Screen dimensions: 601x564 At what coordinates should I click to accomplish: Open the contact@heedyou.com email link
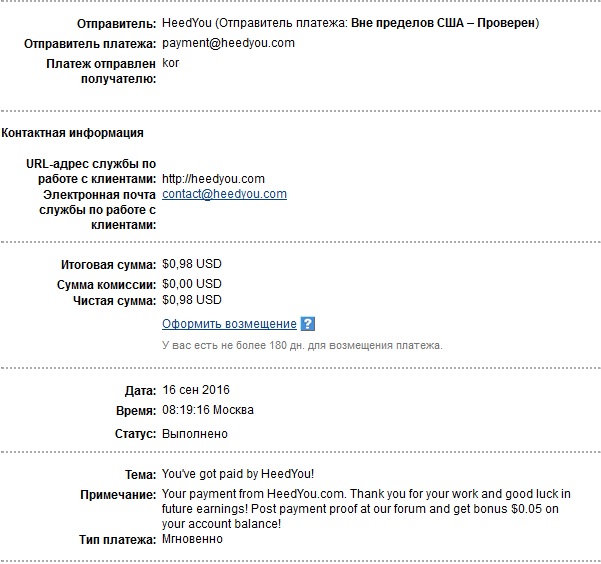[224, 194]
